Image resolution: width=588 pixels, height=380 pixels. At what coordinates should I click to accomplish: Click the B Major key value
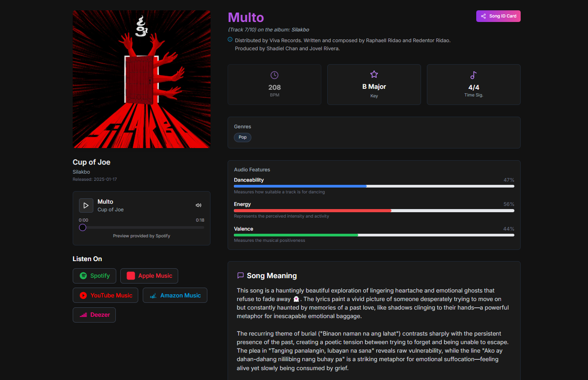(374, 87)
